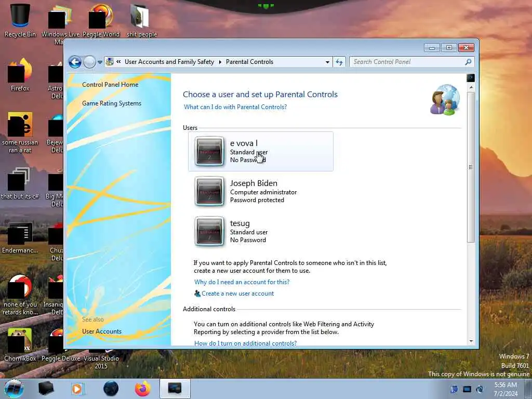The image size is (532, 399).
Task: Open Windows Live desktop icon
Action: (x=61, y=24)
